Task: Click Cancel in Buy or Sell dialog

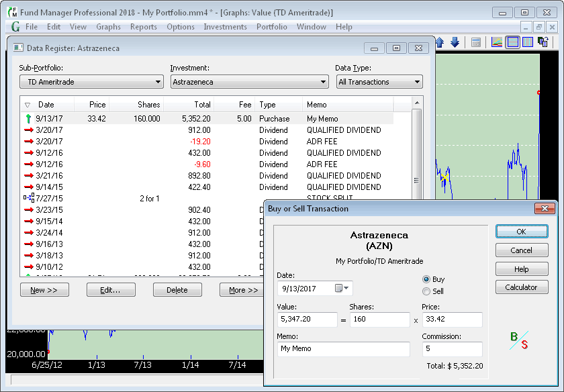Action: [522, 250]
